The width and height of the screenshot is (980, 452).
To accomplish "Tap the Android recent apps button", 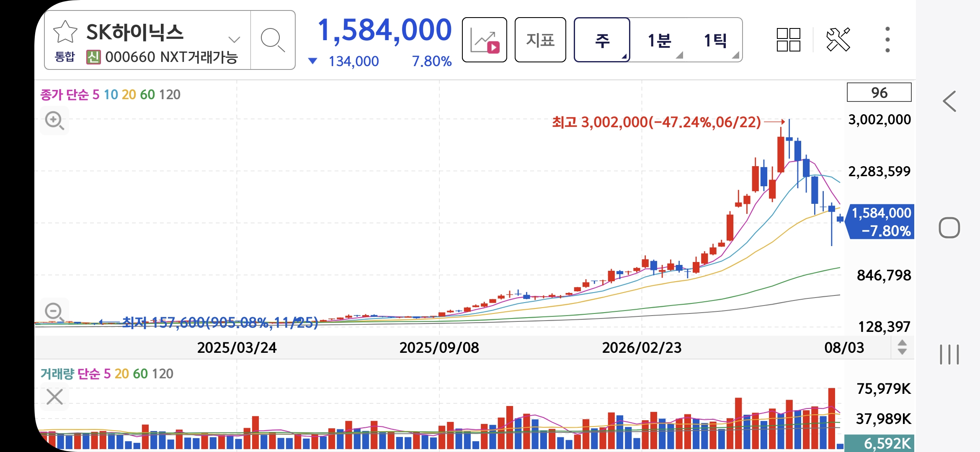I will [949, 354].
